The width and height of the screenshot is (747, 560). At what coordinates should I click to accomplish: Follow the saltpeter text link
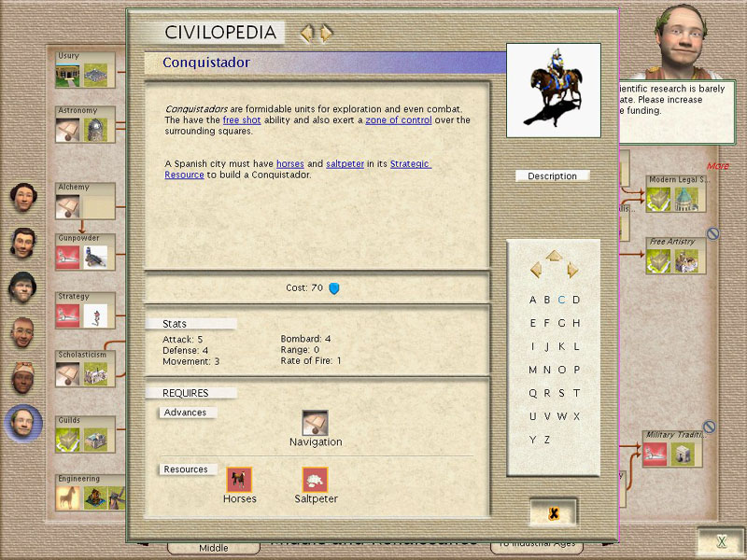[x=345, y=164]
